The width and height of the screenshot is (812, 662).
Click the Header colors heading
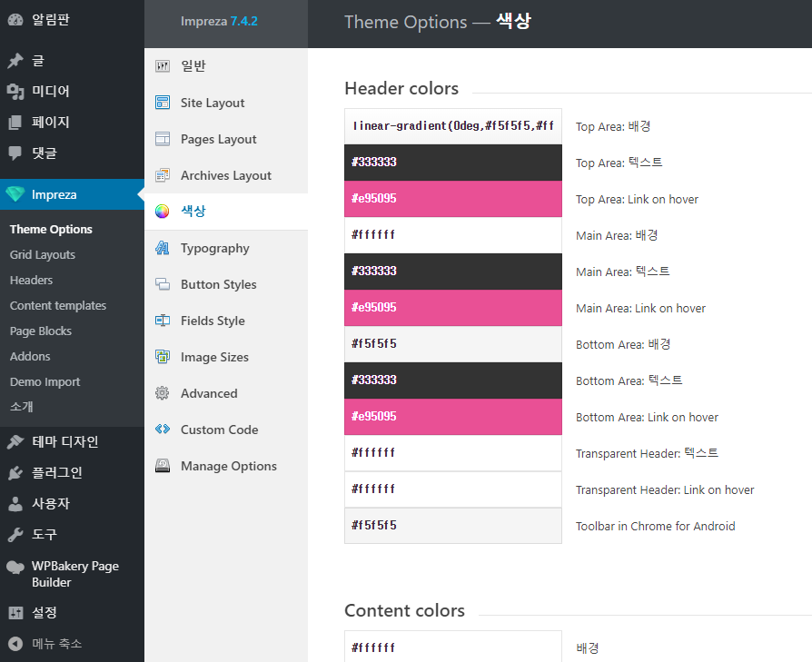[x=401, y=88]
